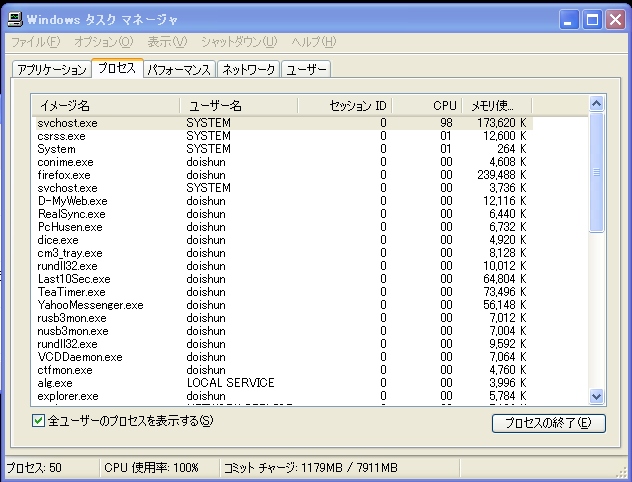Switch to the パフォーマンス (Performance) tab
This screenshot has height=482, width=632.
click(x=179, y=70)
